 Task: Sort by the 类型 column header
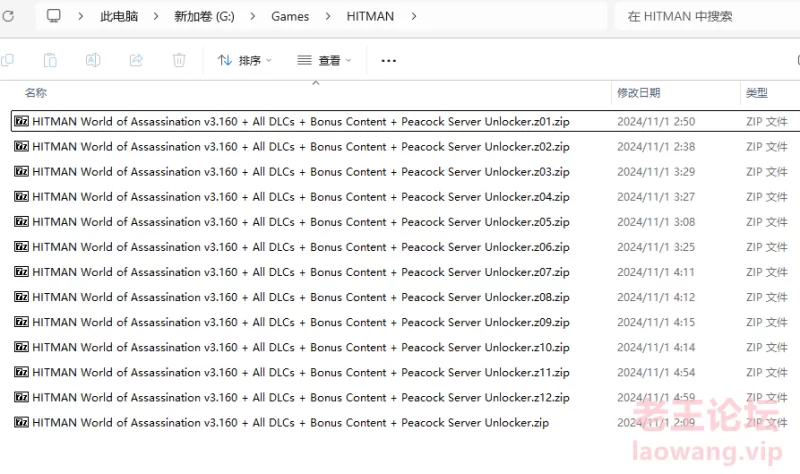tap(757, 93)
